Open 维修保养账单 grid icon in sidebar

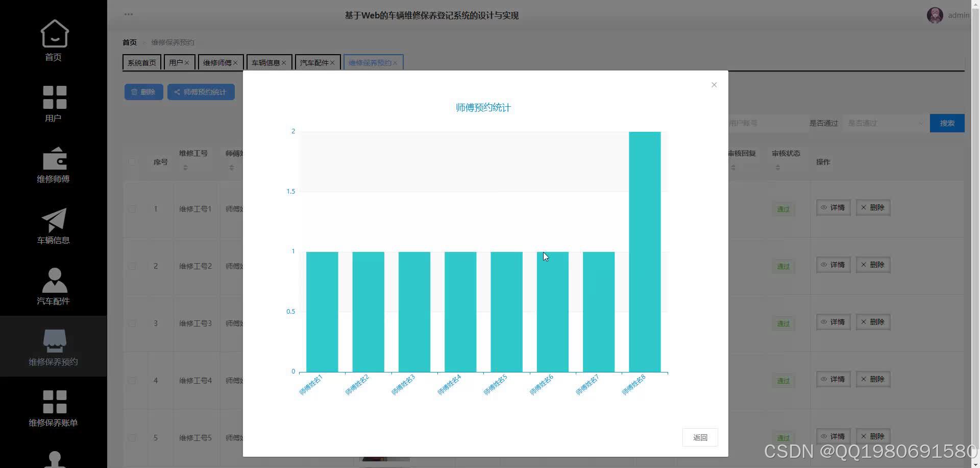pyautogui.click(x=54, y=402)
